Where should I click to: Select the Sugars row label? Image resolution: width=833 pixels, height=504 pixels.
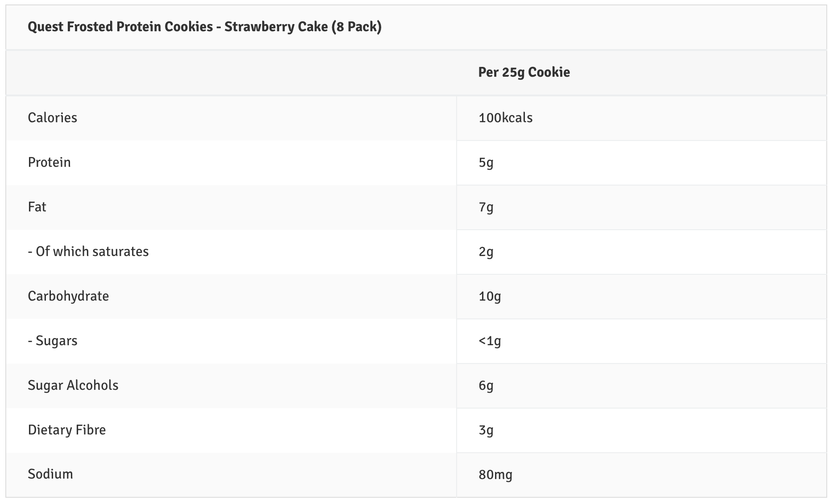click(53, 341)
